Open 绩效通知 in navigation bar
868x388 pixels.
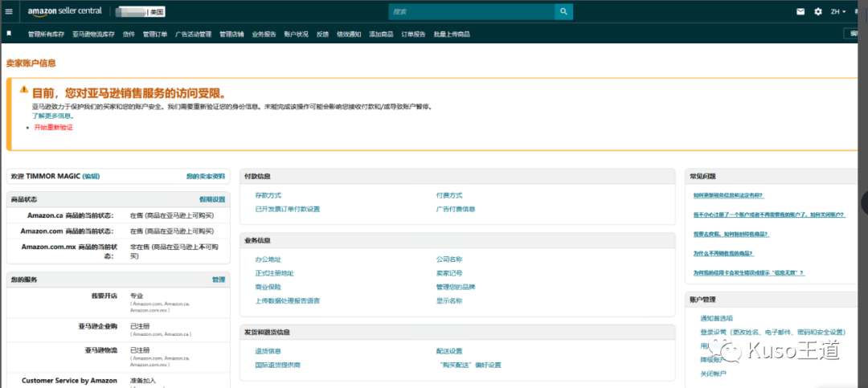349,35
